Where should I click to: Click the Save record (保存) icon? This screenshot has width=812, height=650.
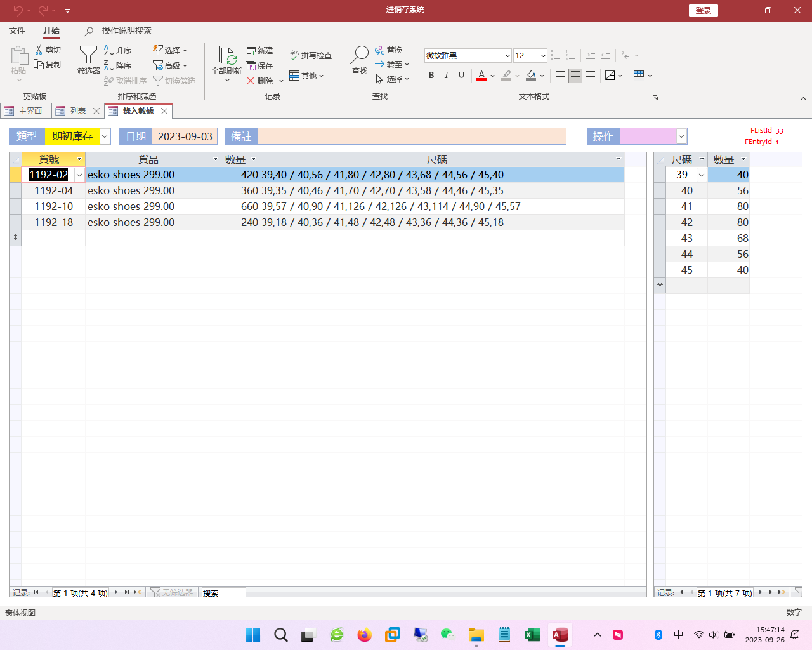(251, 65)
